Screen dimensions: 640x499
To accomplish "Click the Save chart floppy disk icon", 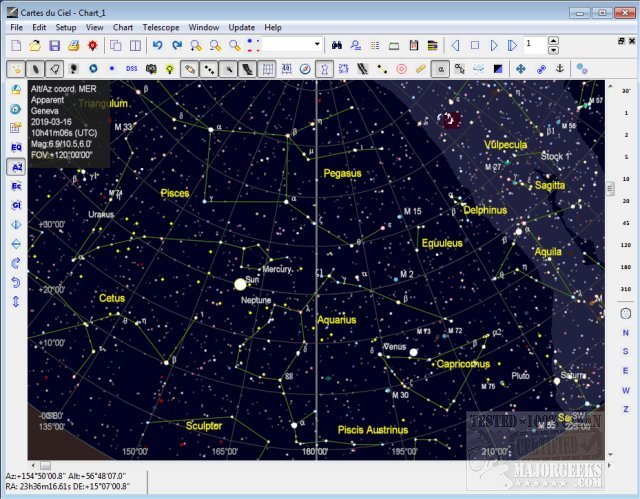I will 56,46.
